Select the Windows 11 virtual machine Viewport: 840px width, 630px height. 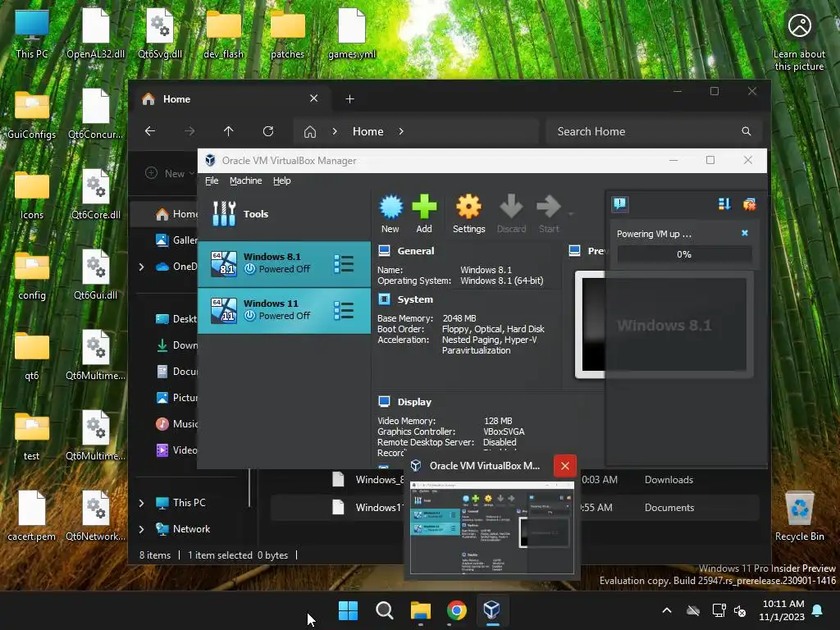(284, 311)
